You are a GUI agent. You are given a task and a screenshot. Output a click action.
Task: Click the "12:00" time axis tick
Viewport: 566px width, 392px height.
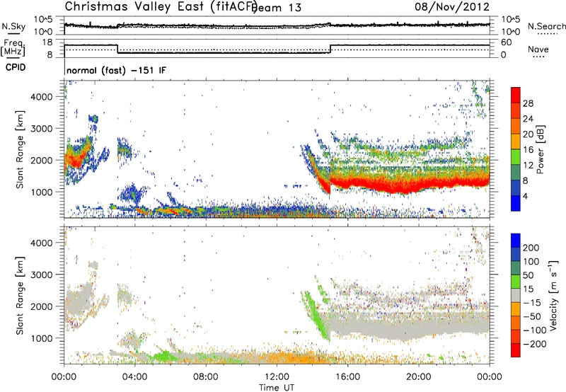[x=277, y=377]
